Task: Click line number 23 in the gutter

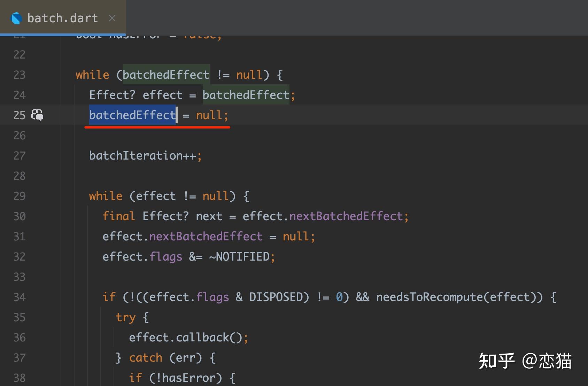Action: click(20, 75)
